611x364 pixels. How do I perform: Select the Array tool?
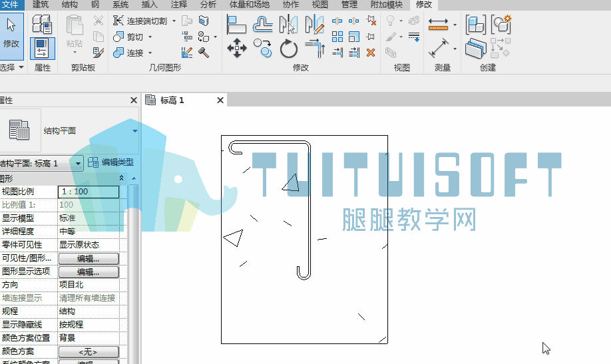[337, 37]
